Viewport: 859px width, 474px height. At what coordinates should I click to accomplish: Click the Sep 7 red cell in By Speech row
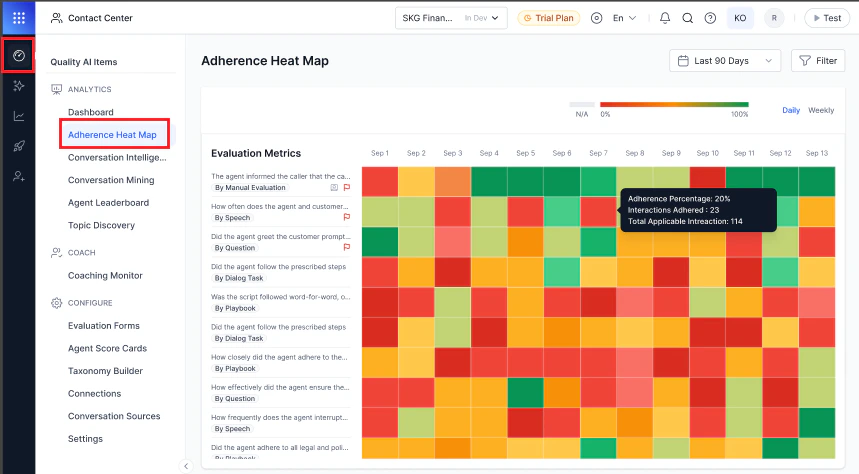click(598, 212)
